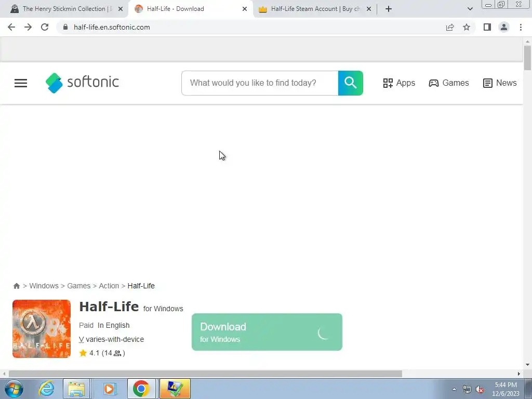
Task: Open the Games section
Action: click(x=449, y=83)
